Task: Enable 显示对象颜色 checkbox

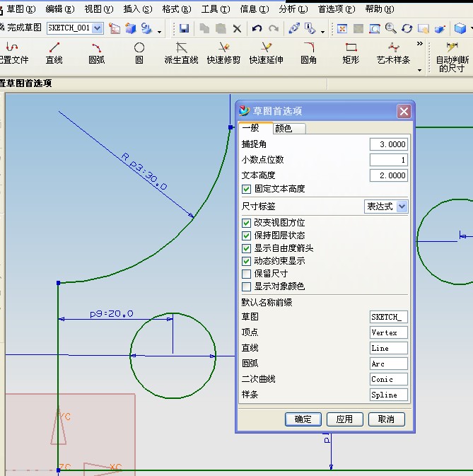Action: coord(246,286)
